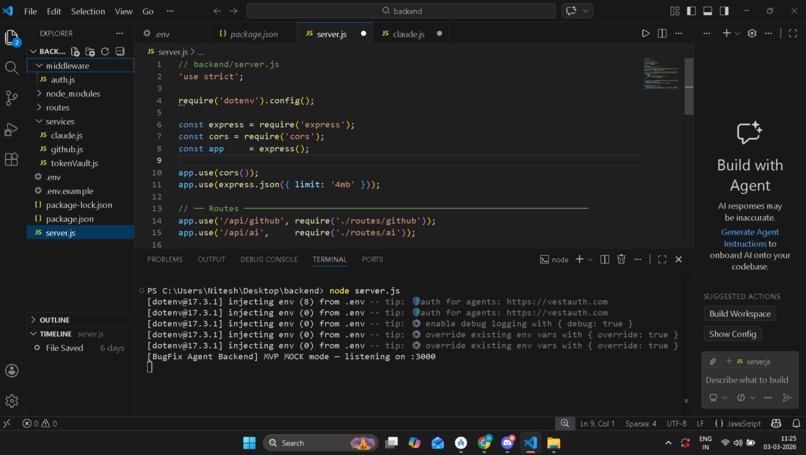806x455 pixels.
Task: Switch to the PORTS panel tab
Action: coord(372,259)
